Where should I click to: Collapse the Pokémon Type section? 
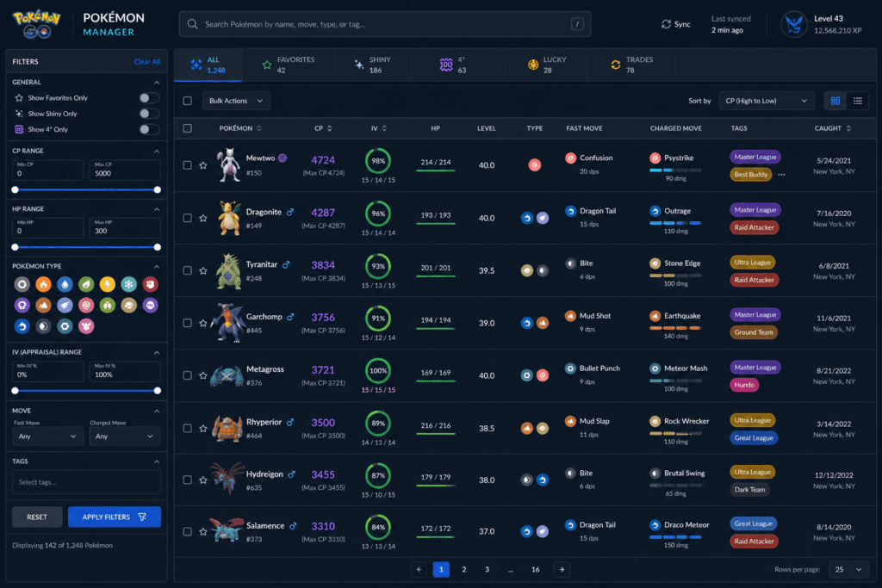point(157,267)
